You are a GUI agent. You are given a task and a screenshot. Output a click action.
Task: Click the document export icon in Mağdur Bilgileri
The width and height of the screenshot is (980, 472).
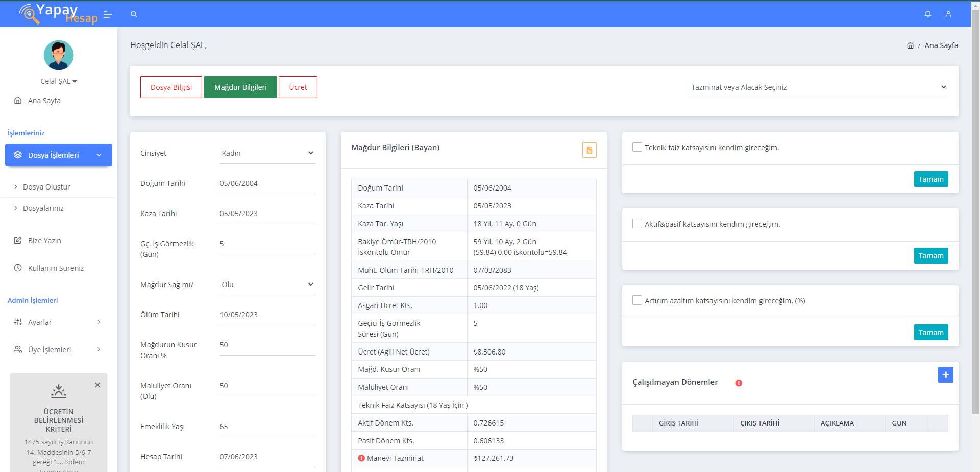point(589,150)
